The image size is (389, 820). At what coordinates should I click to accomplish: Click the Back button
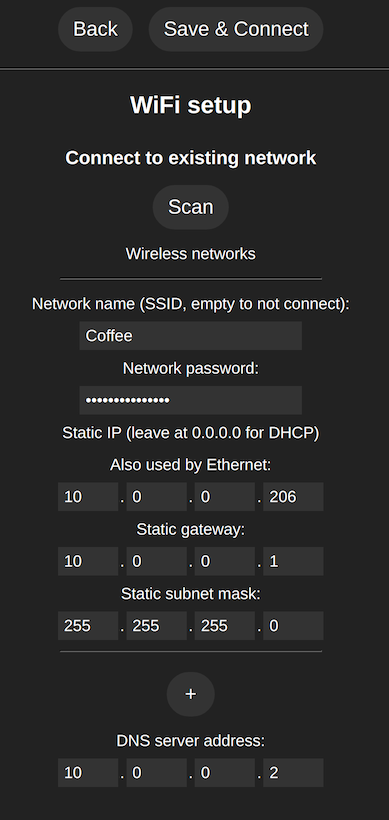pos(95,29)
